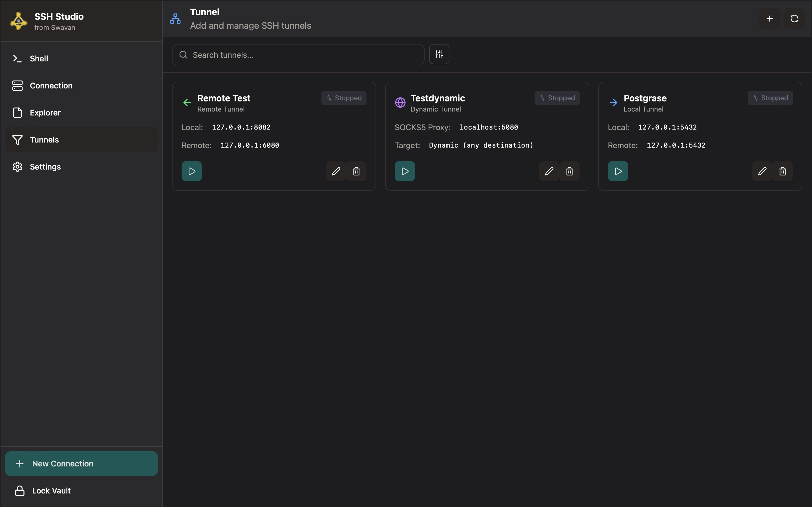The width and height of the screenshot is (812, 507).
Task: Start the Testdynamic tunnel
Action: click(x=405, y=171)
